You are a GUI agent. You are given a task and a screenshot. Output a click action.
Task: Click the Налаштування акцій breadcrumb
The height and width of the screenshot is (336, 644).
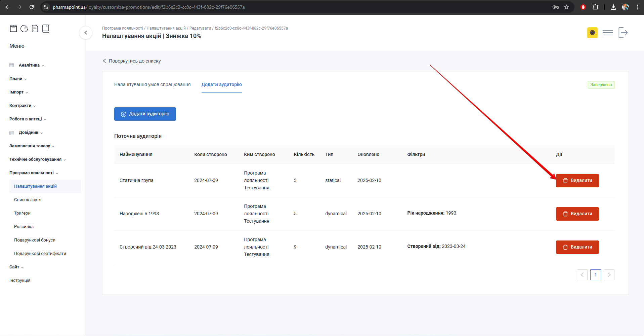tap(166, 28)
